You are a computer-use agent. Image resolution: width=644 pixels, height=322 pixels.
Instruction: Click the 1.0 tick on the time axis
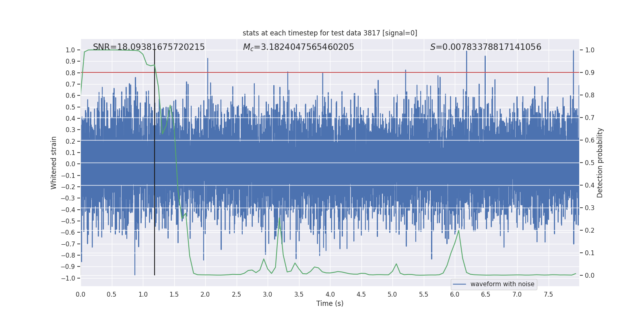coord(143,294)
